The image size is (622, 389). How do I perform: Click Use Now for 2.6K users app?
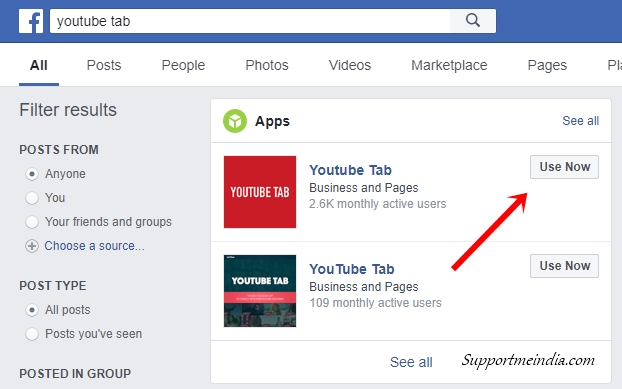coord(564,167)
